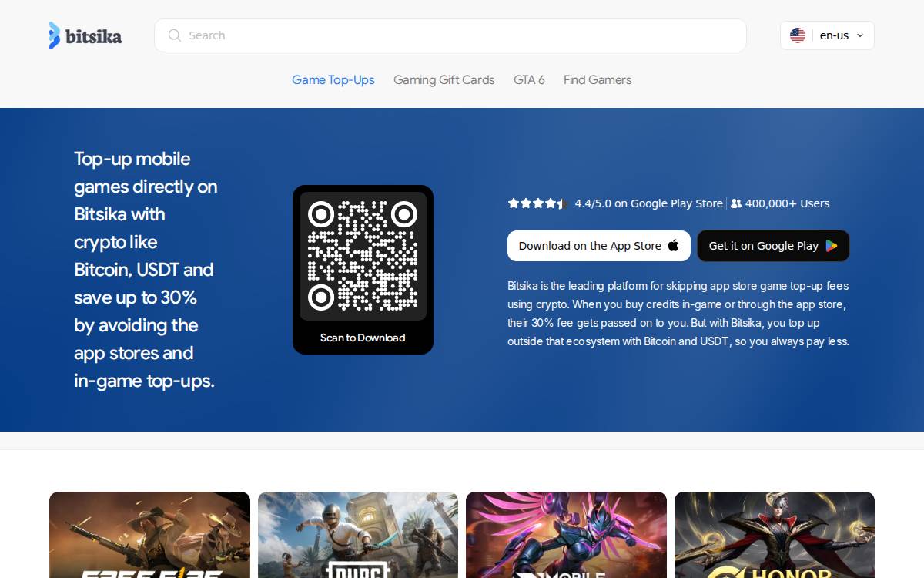The image size is (924, 578).
Task: Click the Google Play triangle icon
Action: [832, 246]
